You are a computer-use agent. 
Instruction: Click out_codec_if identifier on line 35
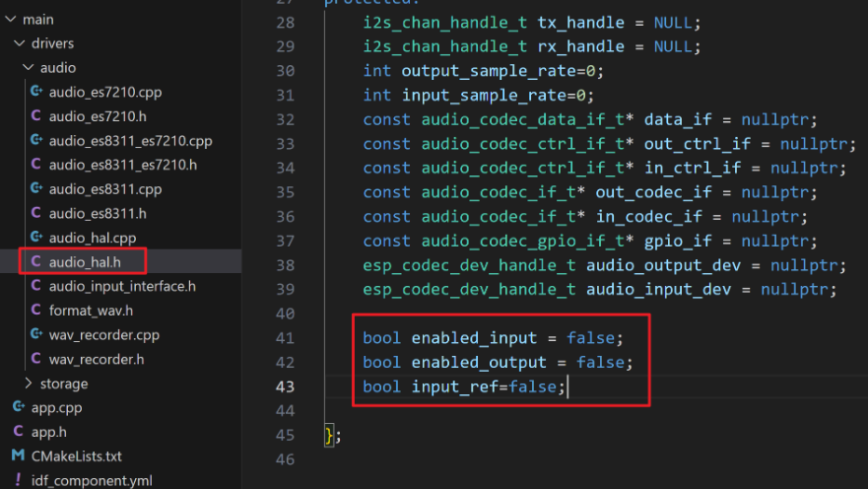pyautogui.click(x=654, y=192)
